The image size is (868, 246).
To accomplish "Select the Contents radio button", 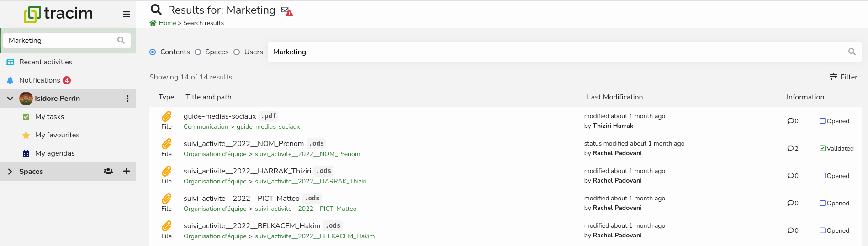I will (153, 52).
